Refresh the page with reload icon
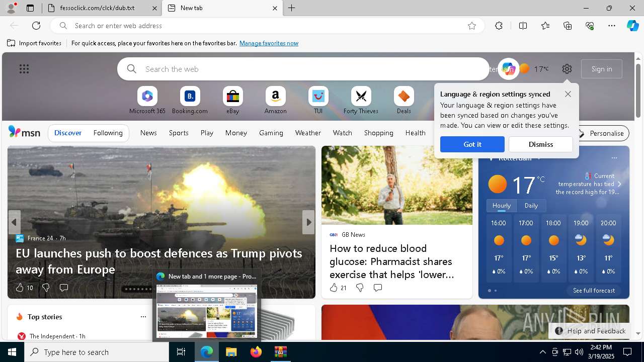Image resolution: width=644 pixels, height=362 pixels. 36,26
